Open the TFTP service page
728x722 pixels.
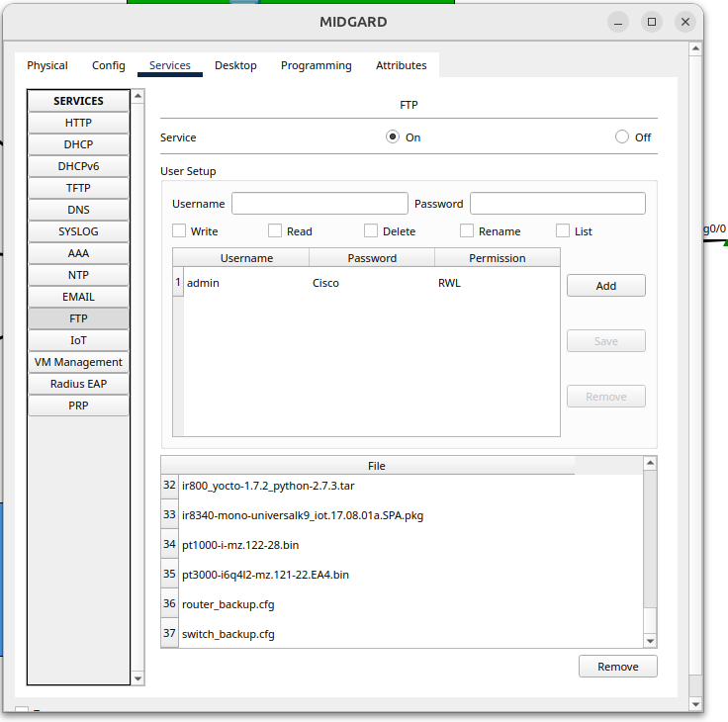pos(78,188)
